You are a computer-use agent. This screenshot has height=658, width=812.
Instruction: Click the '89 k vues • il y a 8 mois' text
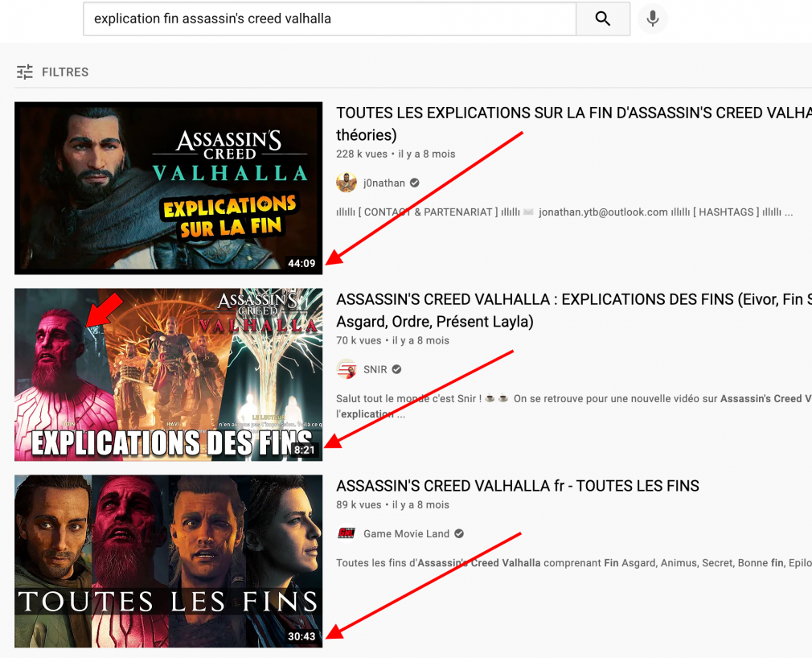tap(392, 504)
